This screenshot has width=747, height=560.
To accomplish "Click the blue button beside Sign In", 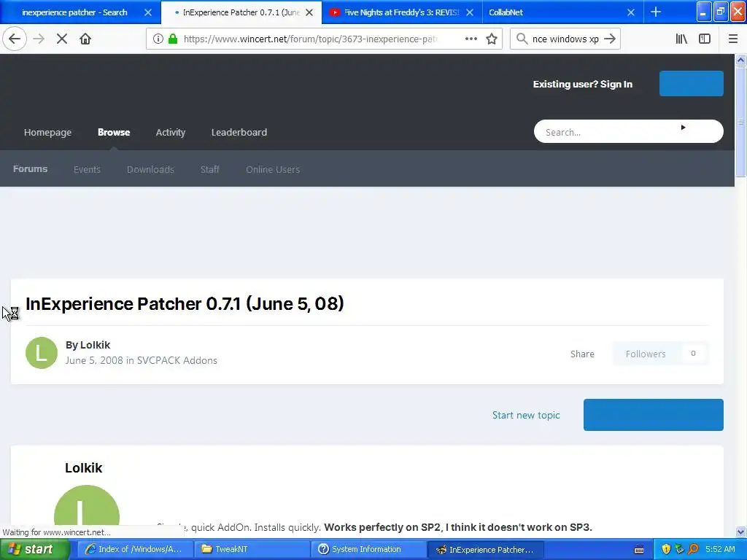I will point(692,83).
